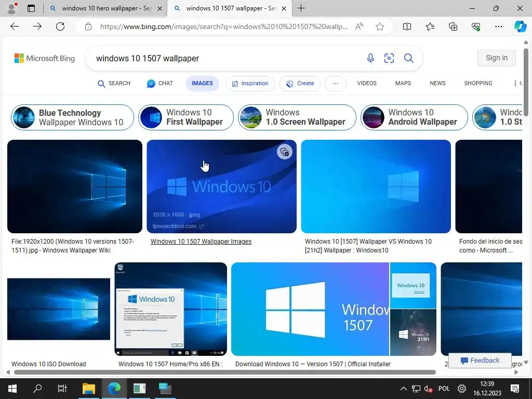Screen dimensions: 532x399
Task: Go to SHOPPING results
Action: [478, 83]
